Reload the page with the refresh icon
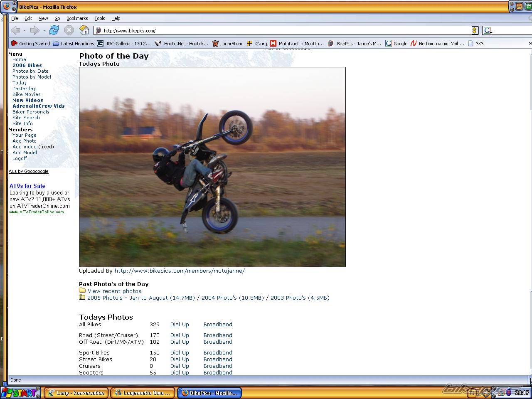Viewport: 532px width, 399px height. click(54, 30)
